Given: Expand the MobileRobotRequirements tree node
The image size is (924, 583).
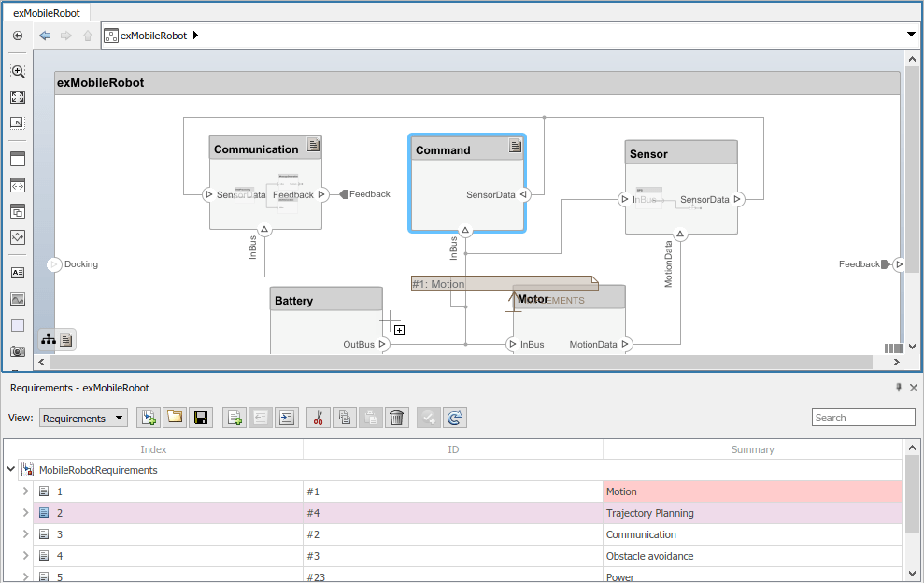Looking at the screenshot, I should tap(10, 469).
